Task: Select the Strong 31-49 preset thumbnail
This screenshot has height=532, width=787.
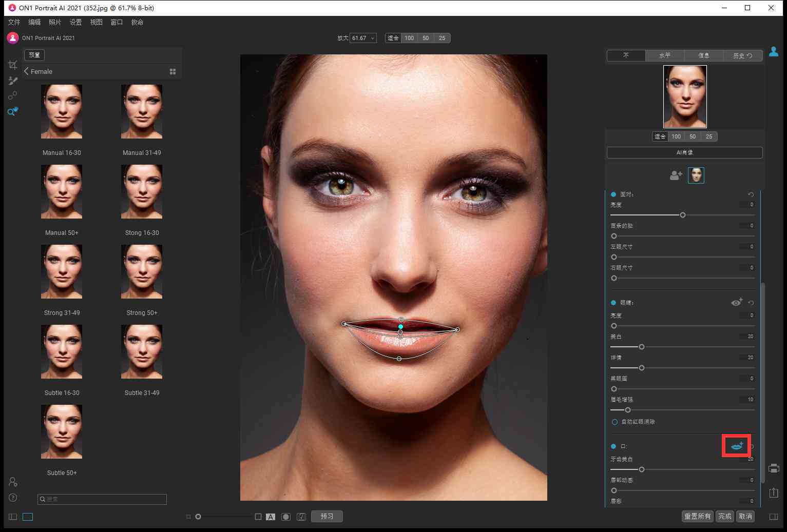Action: (62, 271)
